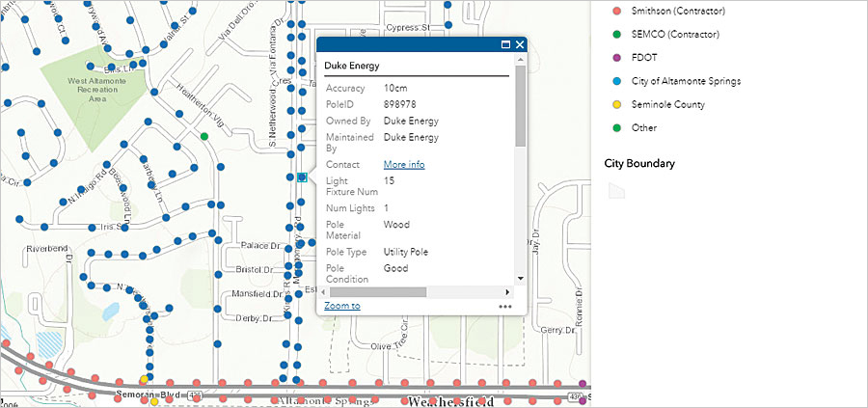This screenshot has height=408, width=868.
Task: Maximize the Duke Energy popup
Action: tap(505, 45)
